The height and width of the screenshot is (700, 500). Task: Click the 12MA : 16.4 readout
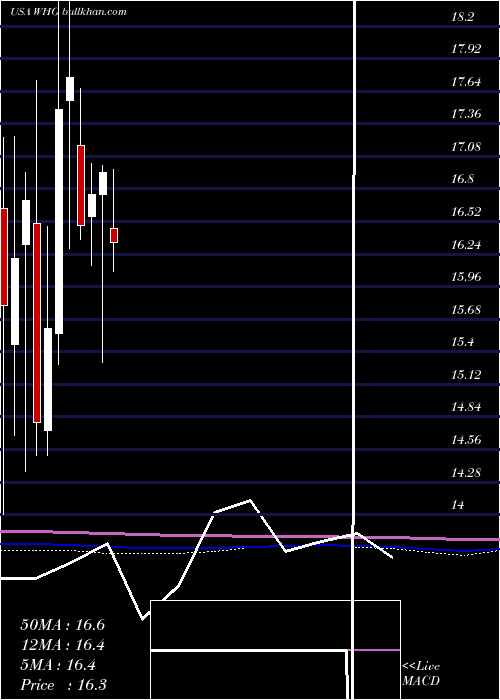click(62, 645)
